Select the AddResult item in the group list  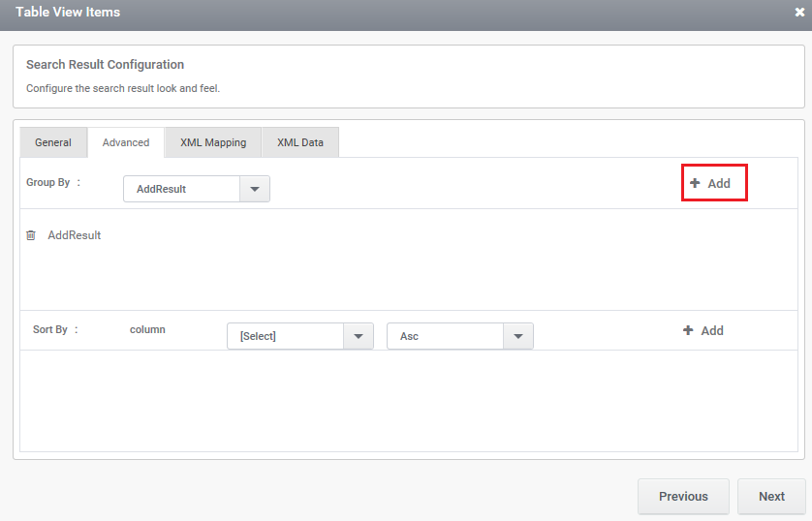(75, 235)
